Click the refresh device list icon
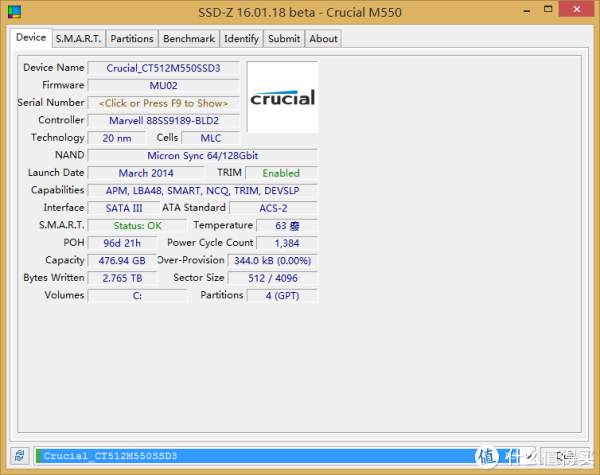 pyautogui.click(x=20, y=455)
